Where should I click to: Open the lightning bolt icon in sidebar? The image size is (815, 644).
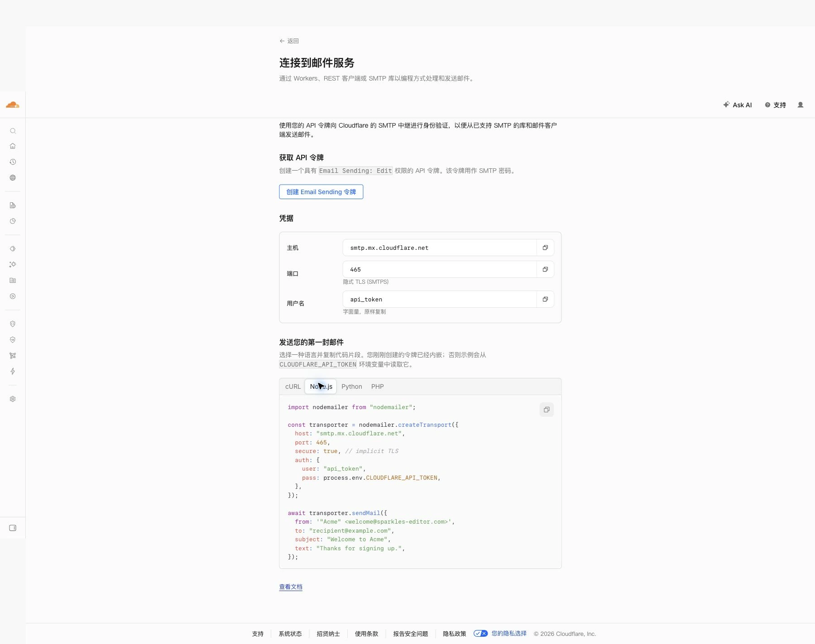point(13,371)
